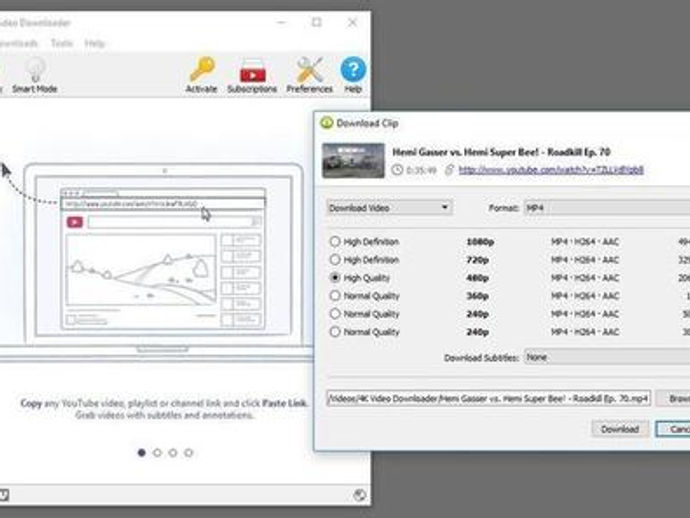Viewport: 690px width, 518px height.
Task: Select the 360p Normal Quality option
Action: (x=335, y=296)
